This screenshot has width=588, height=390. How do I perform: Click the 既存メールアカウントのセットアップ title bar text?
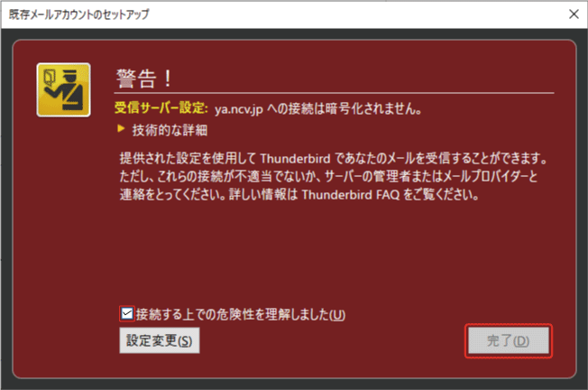(x=78, y=14)
